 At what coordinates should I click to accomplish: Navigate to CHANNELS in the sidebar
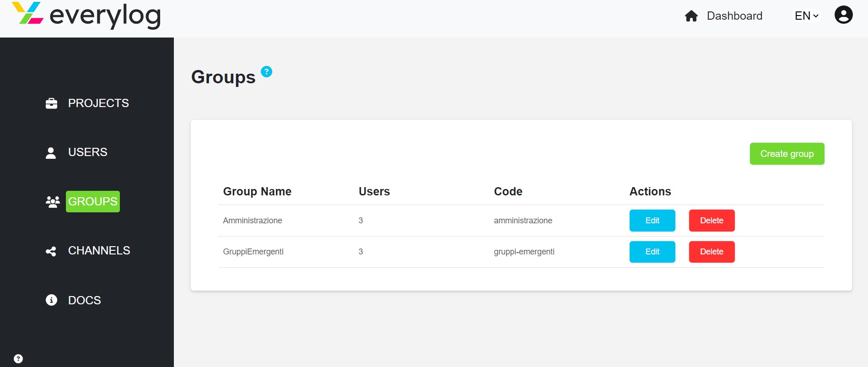[99, 251]
